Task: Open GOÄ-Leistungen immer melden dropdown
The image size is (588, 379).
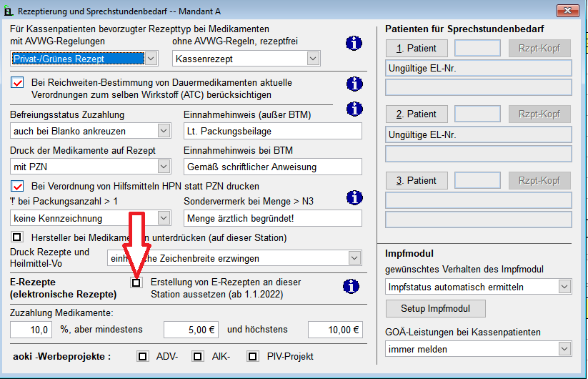Action: tap(564, 349)
